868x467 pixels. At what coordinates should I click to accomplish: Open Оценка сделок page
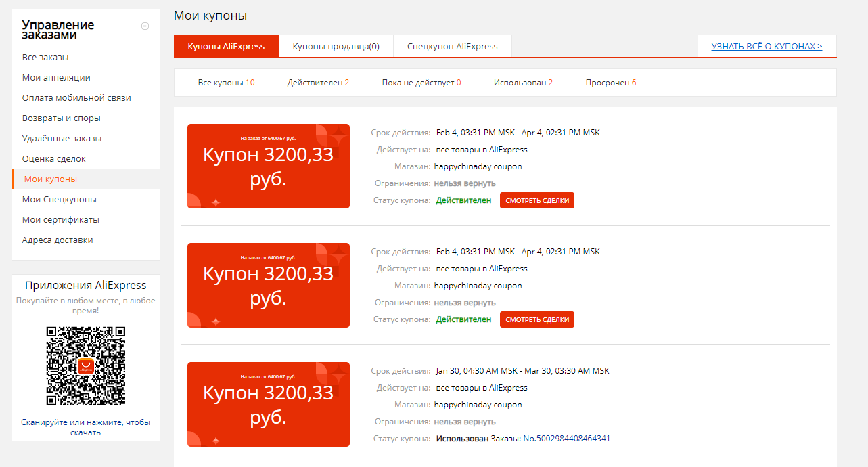(x=54, y=159)
